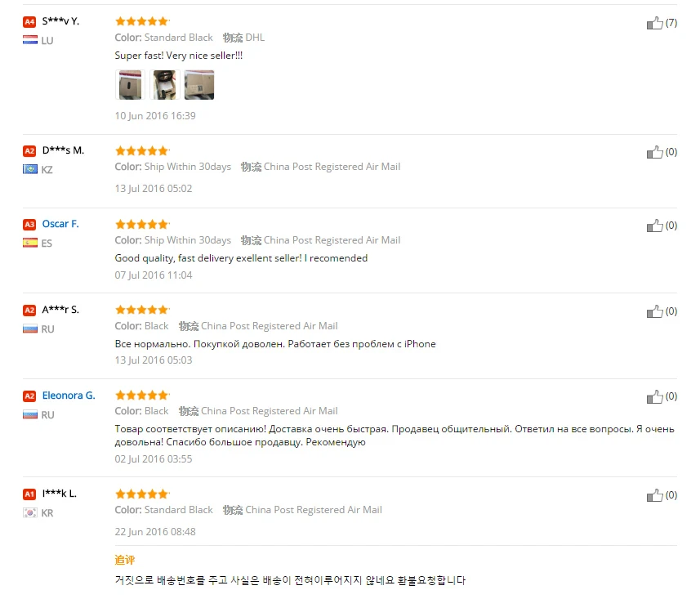The image size is (700, 599).
Task: Click the A3 badge beside Oscar F.
Action: (x=29, y=224)
